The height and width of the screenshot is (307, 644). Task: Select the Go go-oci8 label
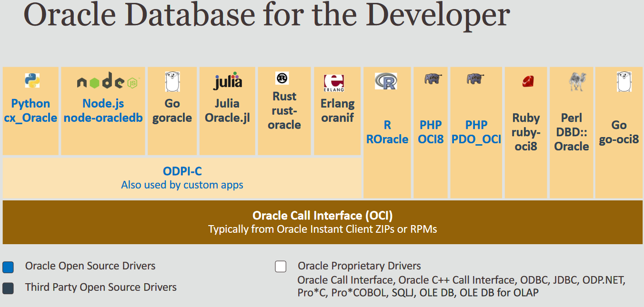pos(619,132)
